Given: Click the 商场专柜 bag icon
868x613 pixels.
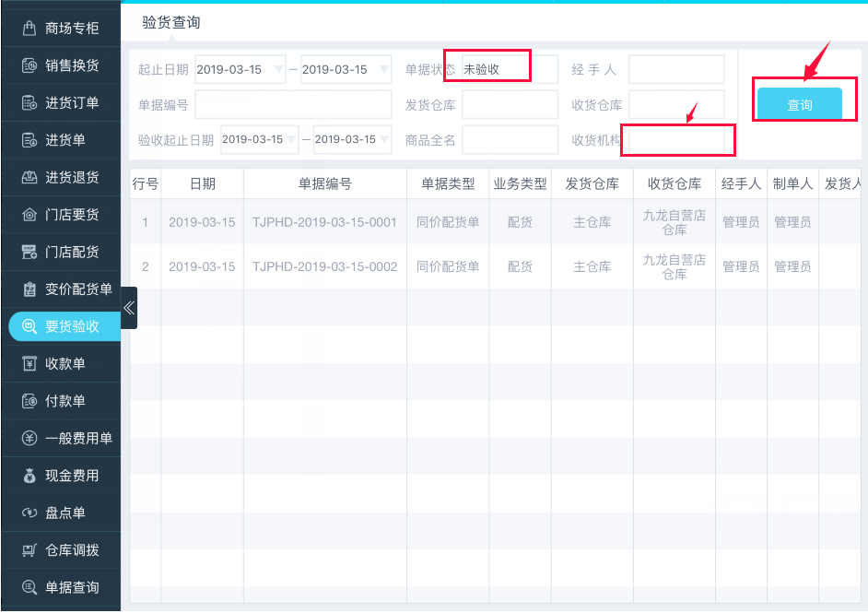Looking at the screenshot, I should [29, 28].
